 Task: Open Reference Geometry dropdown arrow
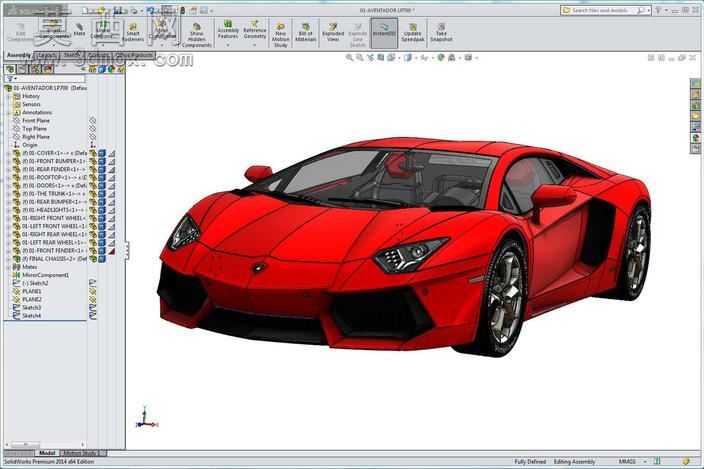(255, 45)
